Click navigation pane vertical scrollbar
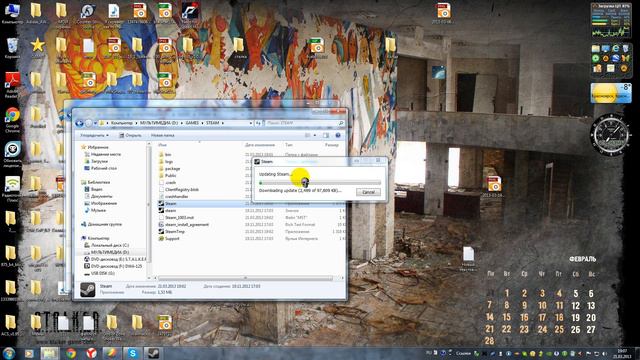The image size is (640, 360). [149, 204]
